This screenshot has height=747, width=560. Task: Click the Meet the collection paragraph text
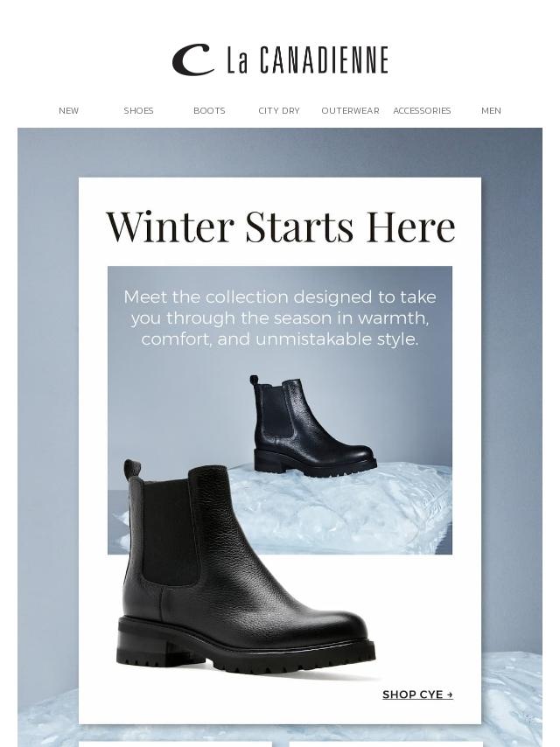[280, 318]
